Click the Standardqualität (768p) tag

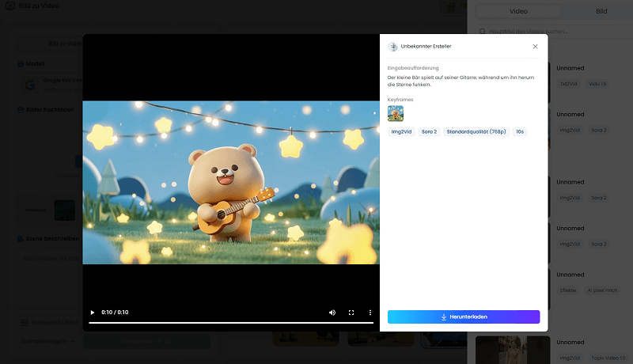475,131
